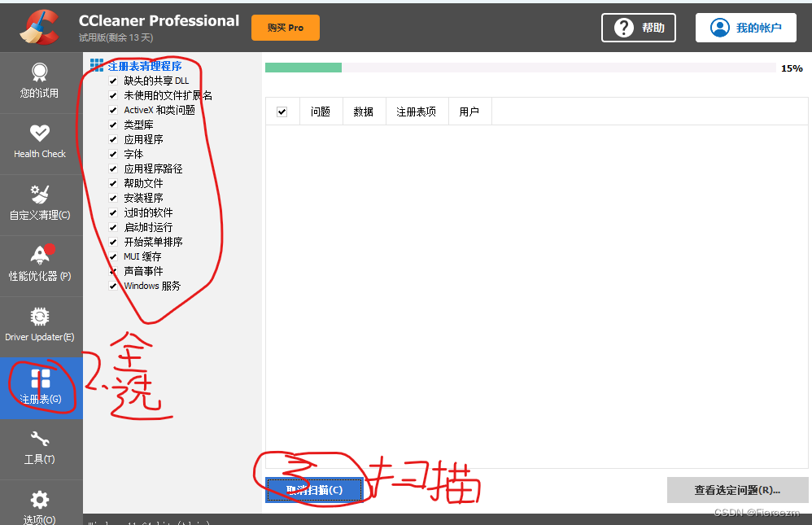Toggle 开始菜单排序 checkbox
Screen dimensions: 812x525
(113, 242)
